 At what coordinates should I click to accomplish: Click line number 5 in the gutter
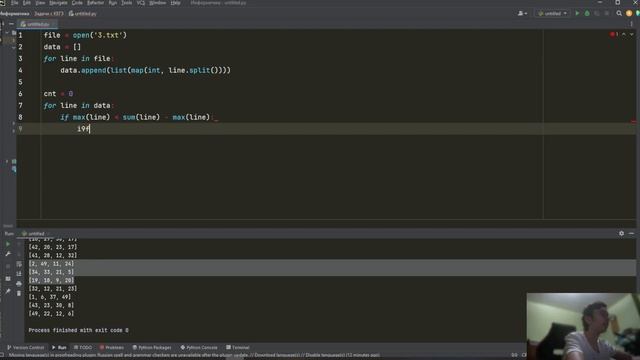pyautogui.click(x=20, y=82)
